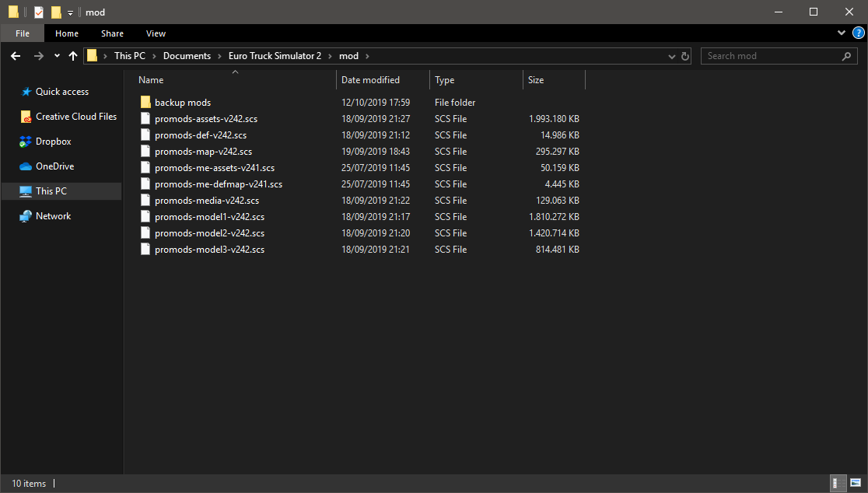This screenshot has width=868, height=493.
Task: Select the backup mods folder
Action: pyautogui.click(x=183, y=103)
